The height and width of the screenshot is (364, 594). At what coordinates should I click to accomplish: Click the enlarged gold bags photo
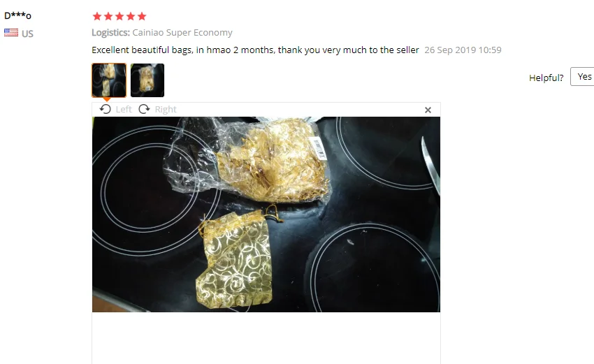tap(266, 214)
